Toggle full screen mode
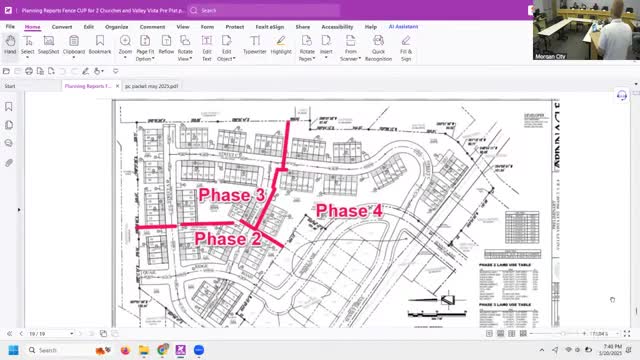Image resolution: width=640 pixels, height=360 pixels. pyautogui.click(x=627, y=334)
